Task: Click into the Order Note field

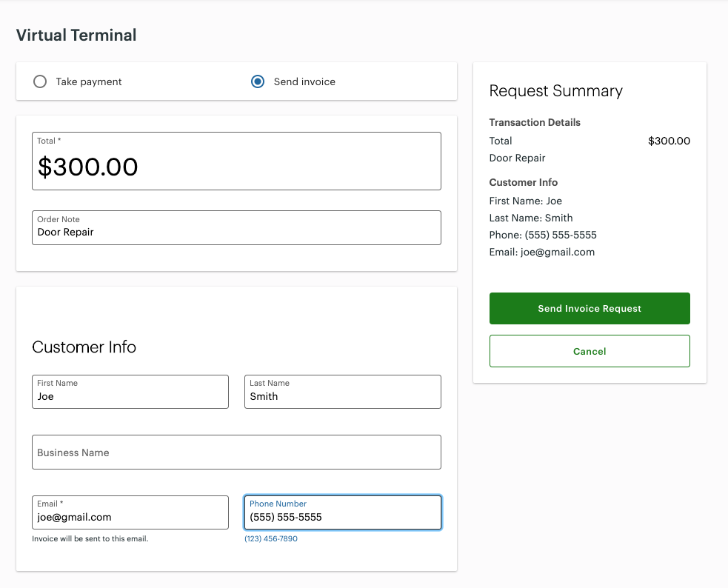Action: click(236, 228)
